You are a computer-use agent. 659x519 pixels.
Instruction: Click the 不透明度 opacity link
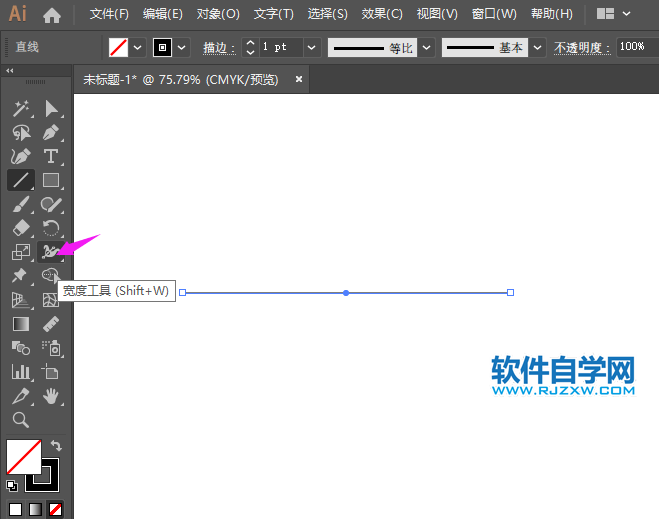583,47
